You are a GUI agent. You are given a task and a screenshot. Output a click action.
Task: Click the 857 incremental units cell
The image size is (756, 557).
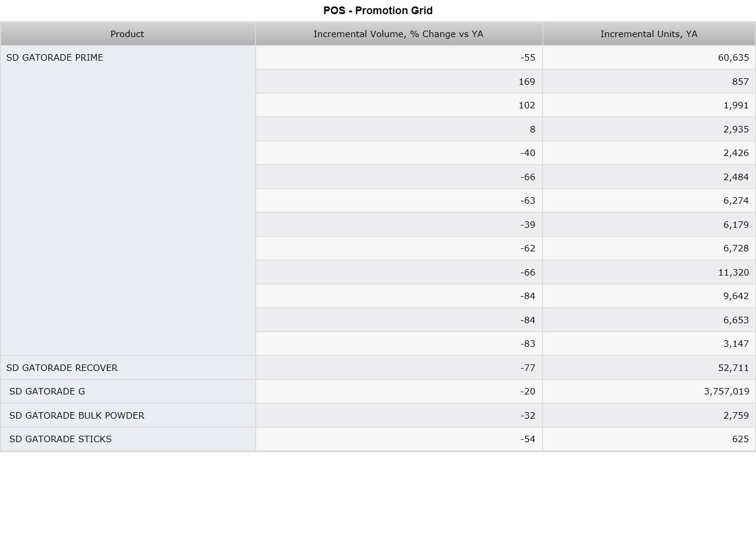tap(649, 81)
